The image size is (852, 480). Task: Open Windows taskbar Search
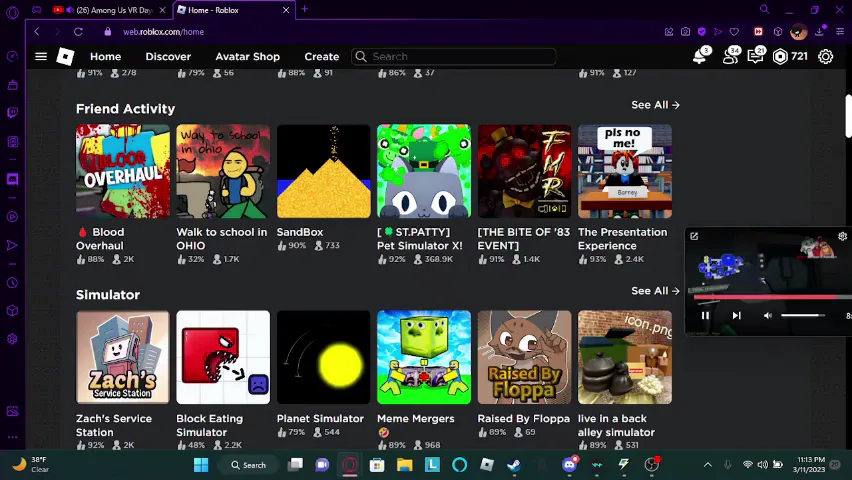[x=248, y=465]
